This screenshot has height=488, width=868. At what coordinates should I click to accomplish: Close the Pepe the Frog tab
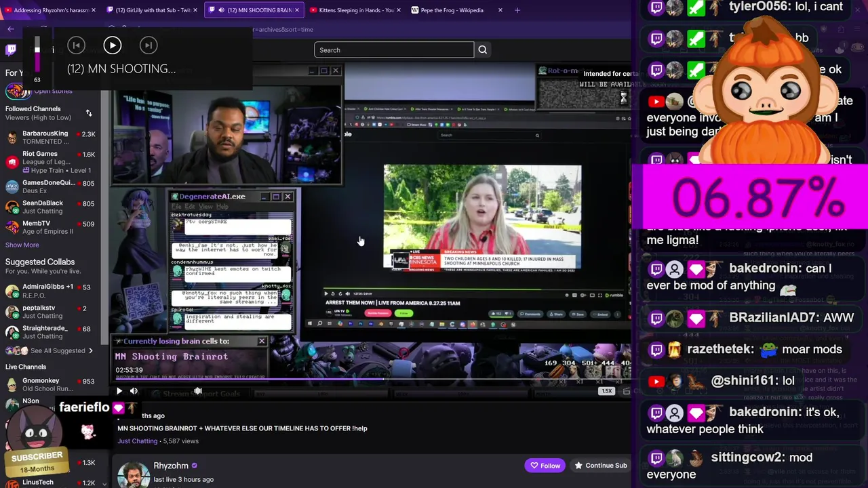(500, 10)
